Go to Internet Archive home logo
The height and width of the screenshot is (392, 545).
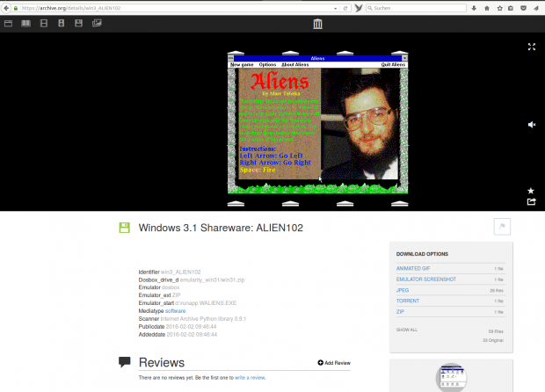[317, 24]
